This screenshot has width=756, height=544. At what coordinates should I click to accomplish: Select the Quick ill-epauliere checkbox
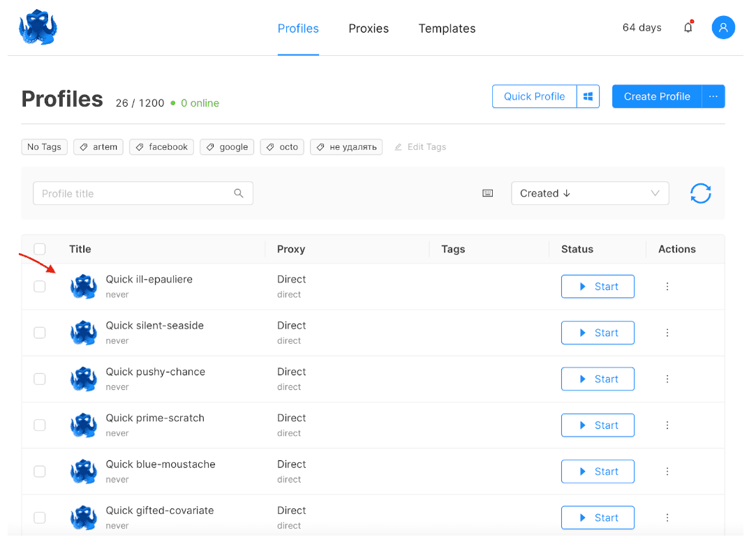[40, 287]
